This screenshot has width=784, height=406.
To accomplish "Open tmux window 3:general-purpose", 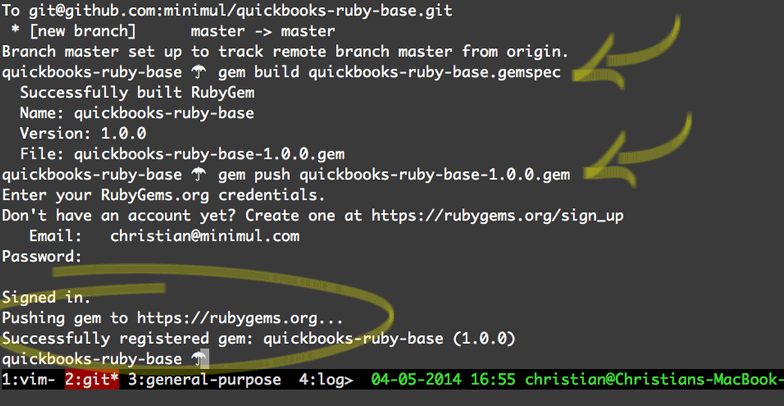I will click(204, 380).
